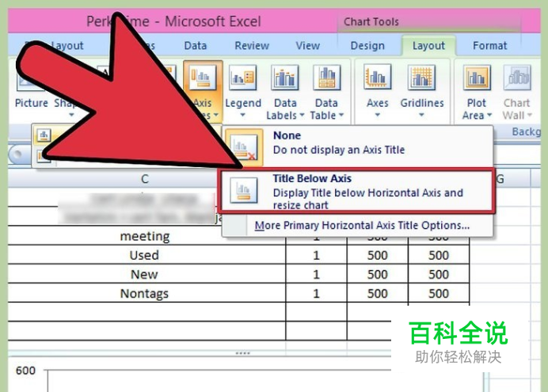Expand the Plot Area dropdown arrow
Image resolution: width=548 pixels, height=392 pixels.
click(x=489, y=115)
